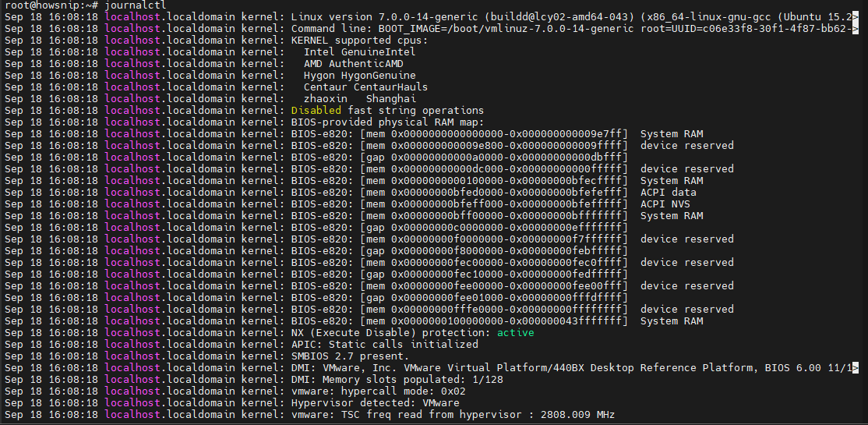Viewport: 868px width, 425px height.
Task: Click 'Hypervisor detected: VMware' line
Action: (x=376, y=403)
